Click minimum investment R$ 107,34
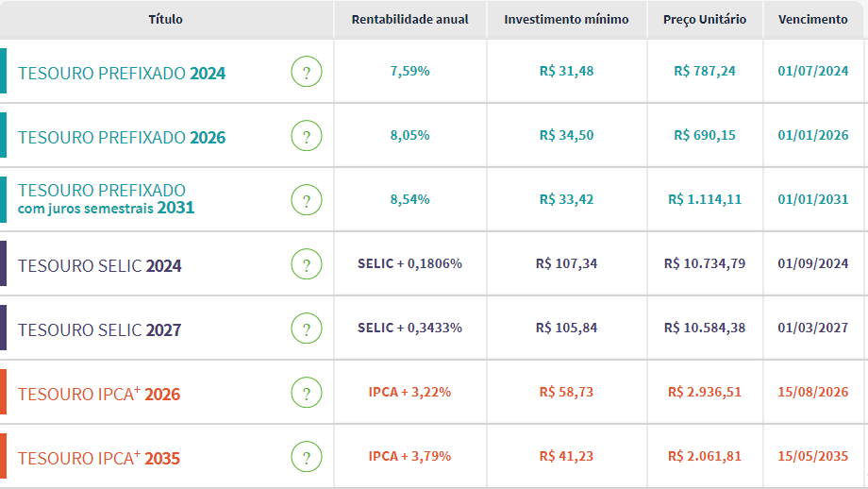The image size is (868, 489). tap(566, 263)
